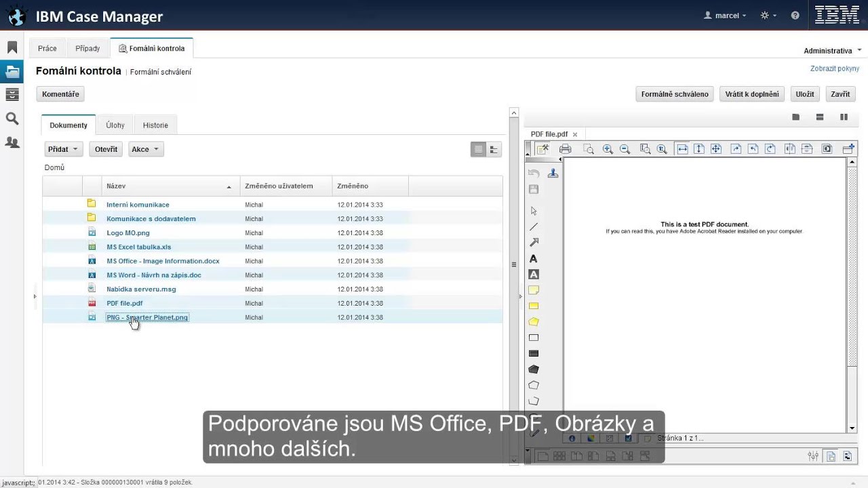Select the outlined polygon annotation tool
The height and width of the screenshot is (488, 868).
tap(534, 385)
